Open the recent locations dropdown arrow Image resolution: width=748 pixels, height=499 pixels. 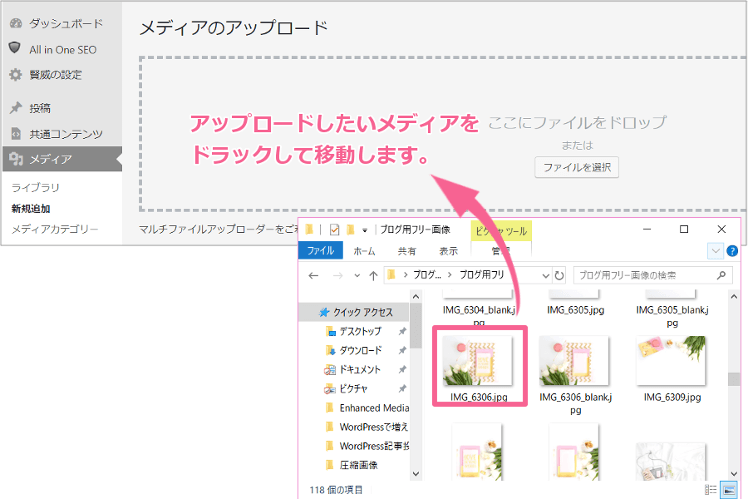357,276
